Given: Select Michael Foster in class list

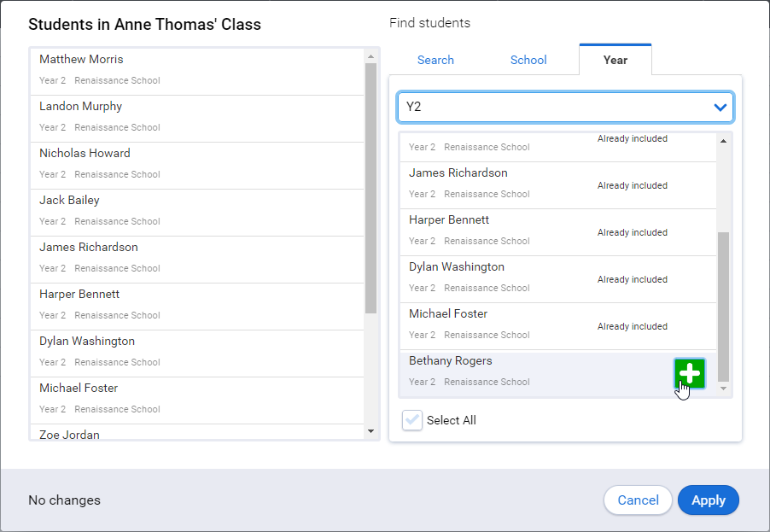Looking at the screenshot, I should coord(197,400).
